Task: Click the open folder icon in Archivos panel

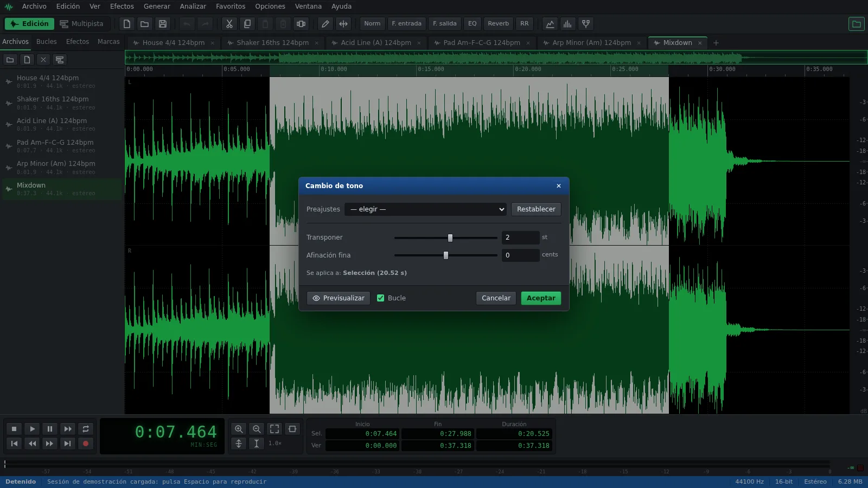Action: pos(10,60)
